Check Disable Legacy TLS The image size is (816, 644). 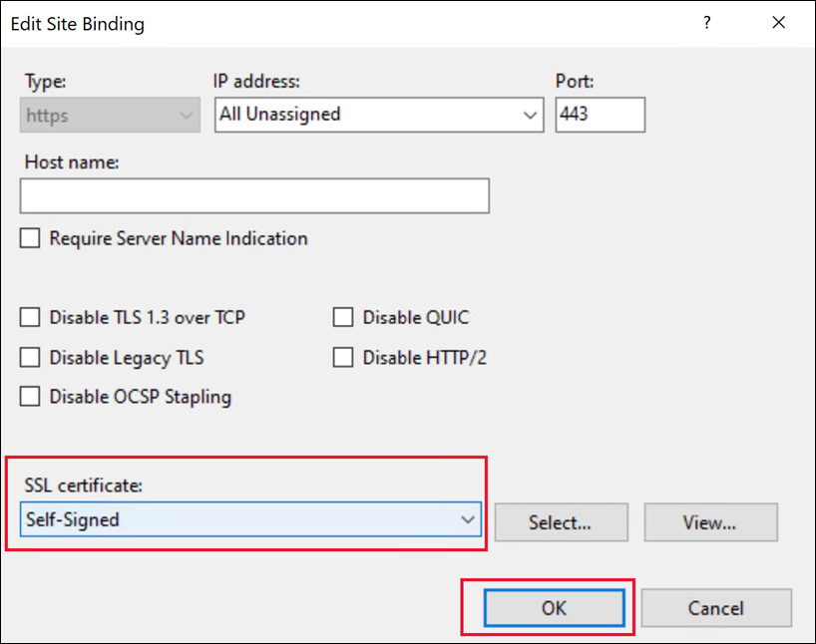pos(29,357)
